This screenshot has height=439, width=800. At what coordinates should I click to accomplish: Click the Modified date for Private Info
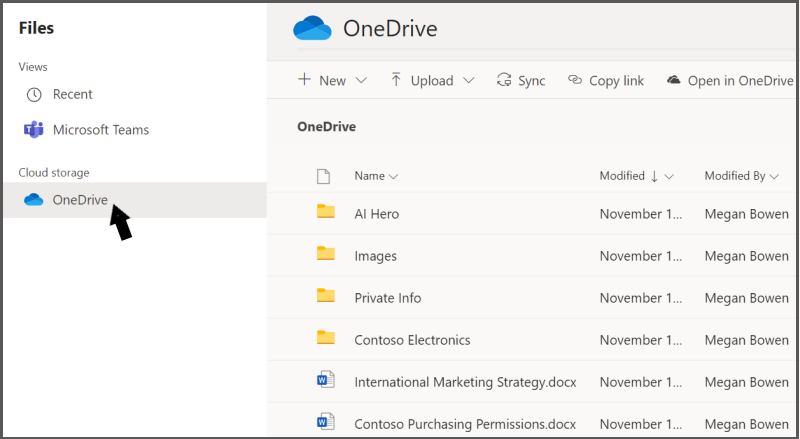click(641, 298)
